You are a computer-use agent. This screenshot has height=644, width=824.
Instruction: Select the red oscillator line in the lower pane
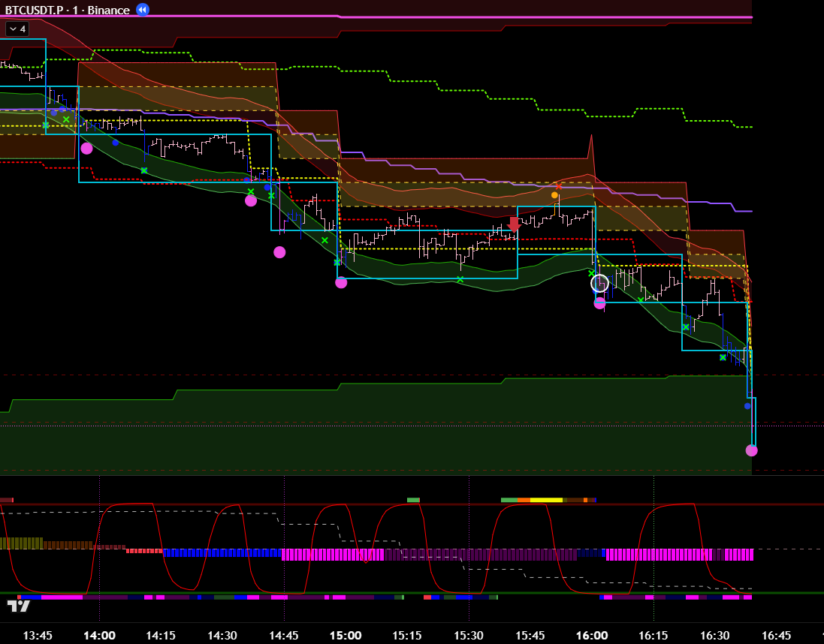[x=128, y=505]
